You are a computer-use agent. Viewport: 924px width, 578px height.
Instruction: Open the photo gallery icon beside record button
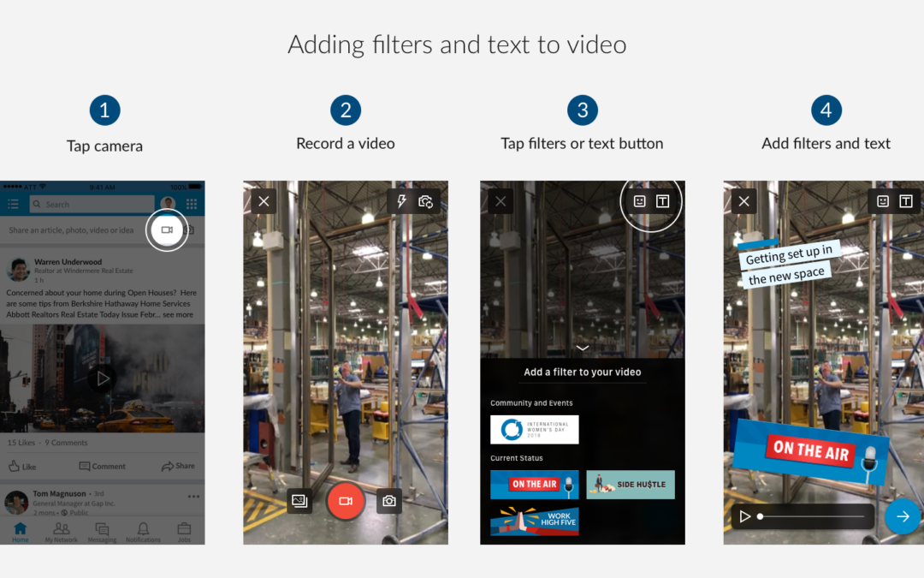(299, 501)
